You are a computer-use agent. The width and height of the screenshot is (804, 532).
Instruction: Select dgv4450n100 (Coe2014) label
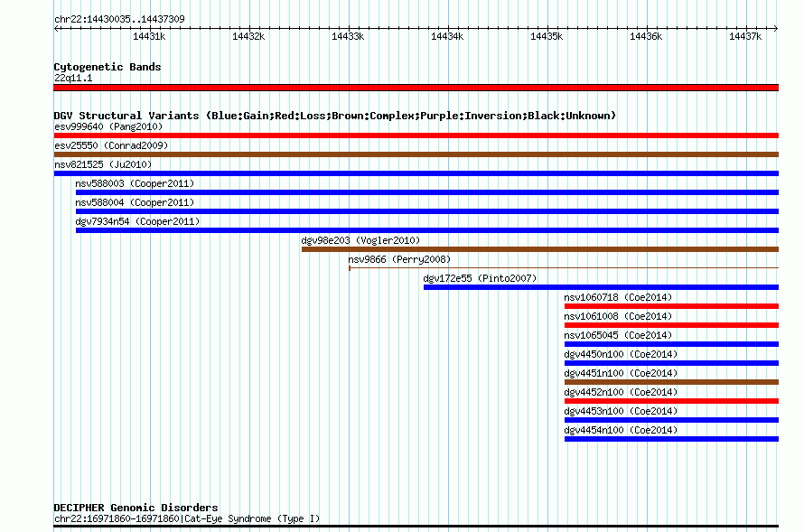(x=621, y=354)
